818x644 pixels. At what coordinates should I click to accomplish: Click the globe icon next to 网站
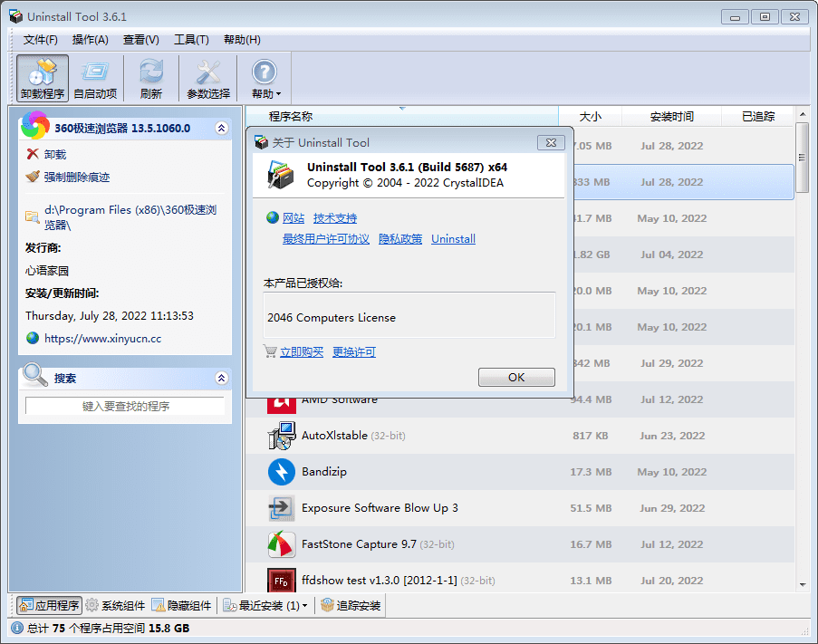(x=273, y=217)
